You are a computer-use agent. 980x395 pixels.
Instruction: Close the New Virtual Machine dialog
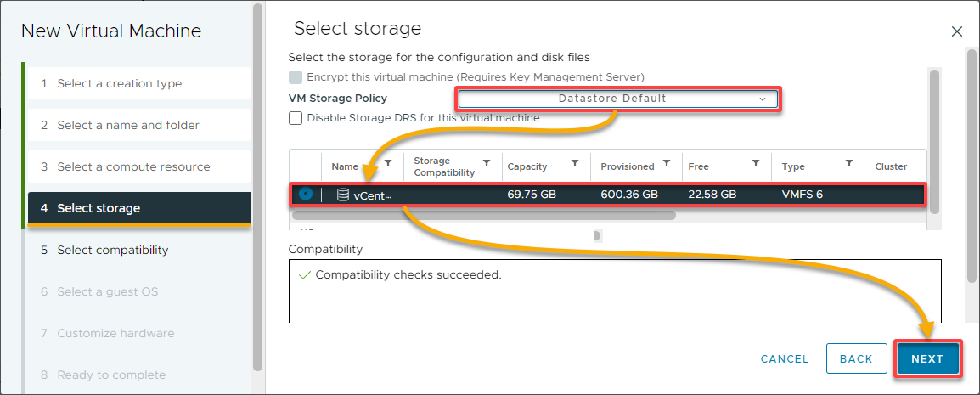(x=956, y=32)
